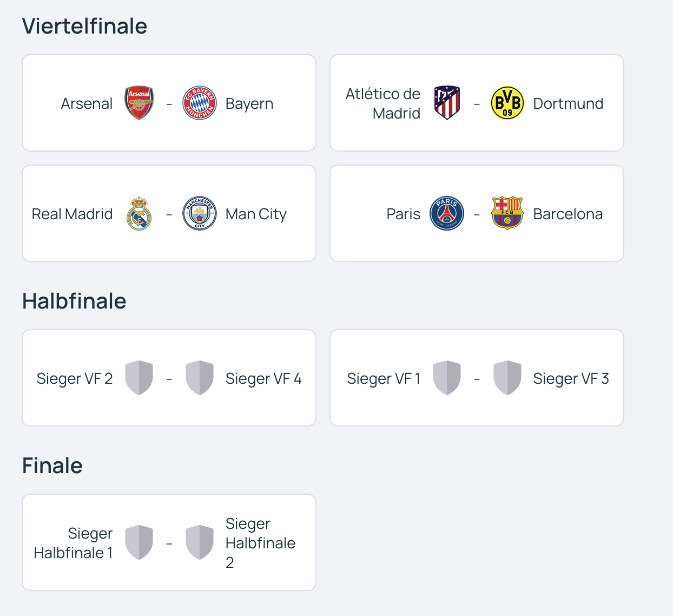The width and height of the screenshot is (673, 616).
Task: Click the Sieger Halbfinale 1 shield icon
Action: pos(139,542)
